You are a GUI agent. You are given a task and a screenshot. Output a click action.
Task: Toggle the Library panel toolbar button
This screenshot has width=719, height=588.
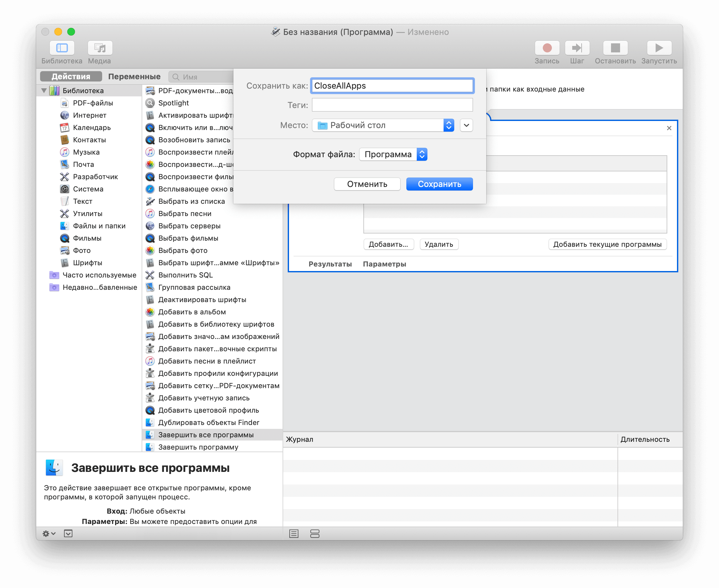62,48
